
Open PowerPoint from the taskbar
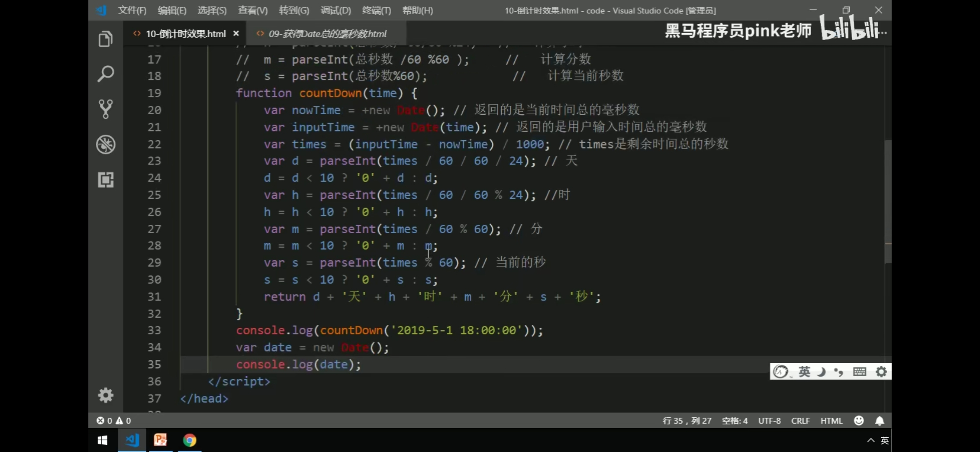[x=160, y=440]
